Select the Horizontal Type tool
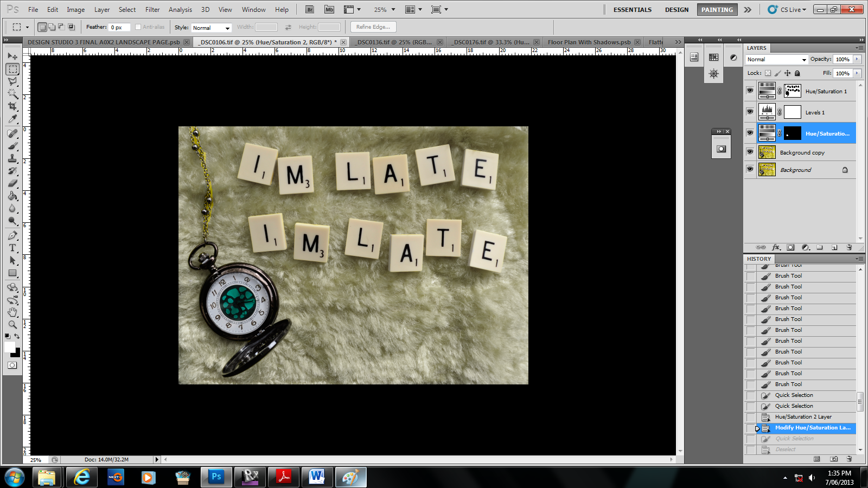The image size is (868, 488). [x=12, y=248]
